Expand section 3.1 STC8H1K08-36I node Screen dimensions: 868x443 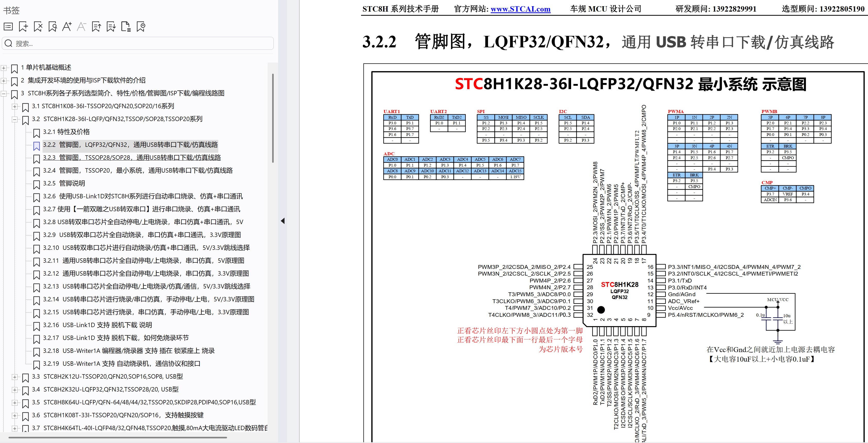click(x=14, y=106)
